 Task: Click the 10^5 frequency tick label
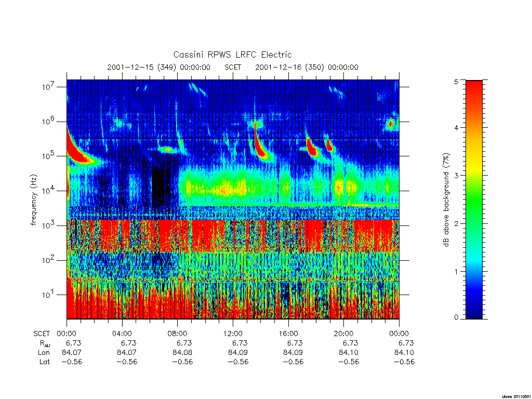[49, 156]
